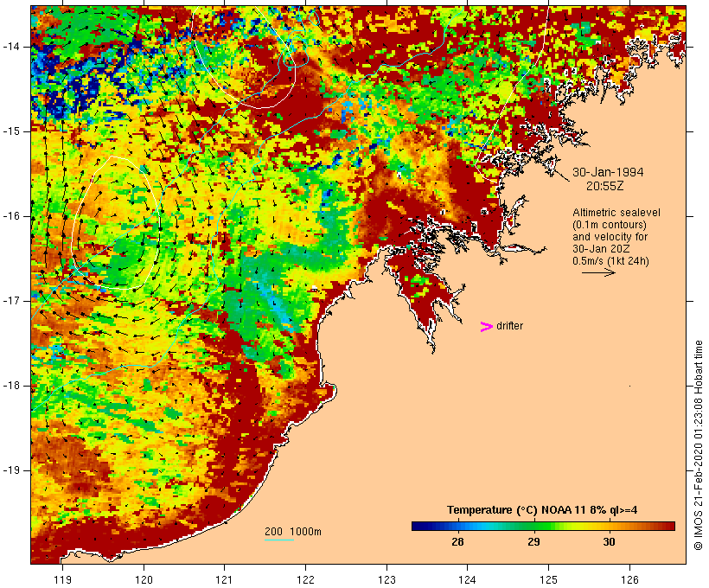This screenshot has height=588, width=709.
Task: Click the longitude label '124'
Action: 468,579
